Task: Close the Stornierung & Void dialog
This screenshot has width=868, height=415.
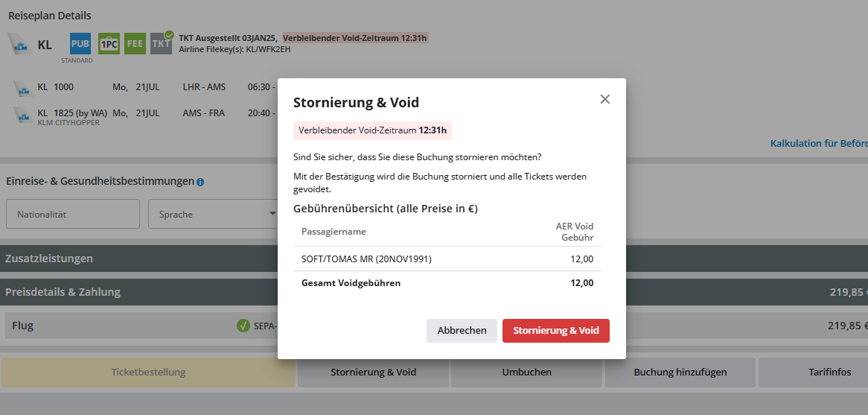Action: 604,99
